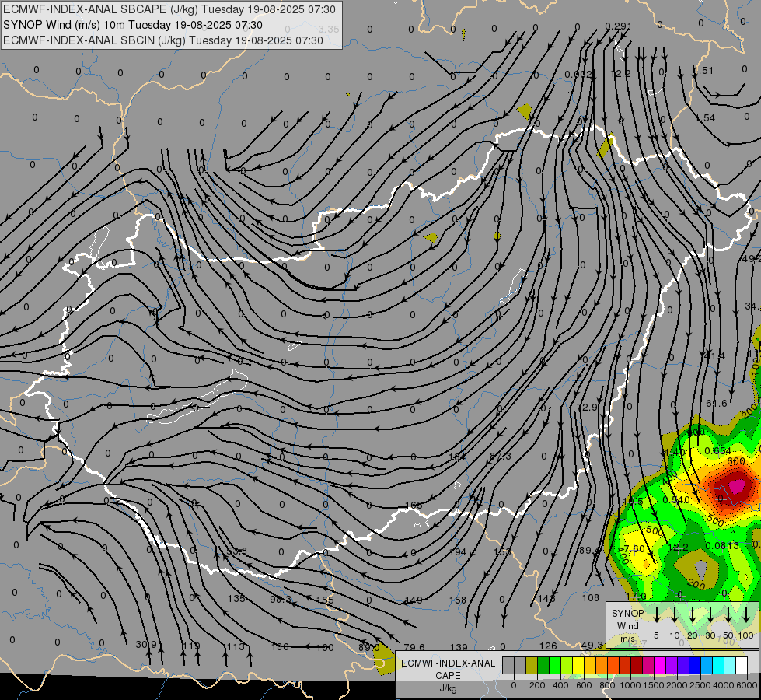Click the '61.6' value on the map
761x700 pixels.
717,403
